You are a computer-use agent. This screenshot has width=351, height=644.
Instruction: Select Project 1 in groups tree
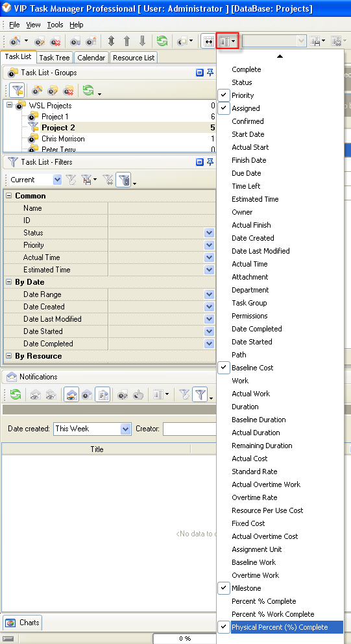pyautogui.click(x=55, y=117)
